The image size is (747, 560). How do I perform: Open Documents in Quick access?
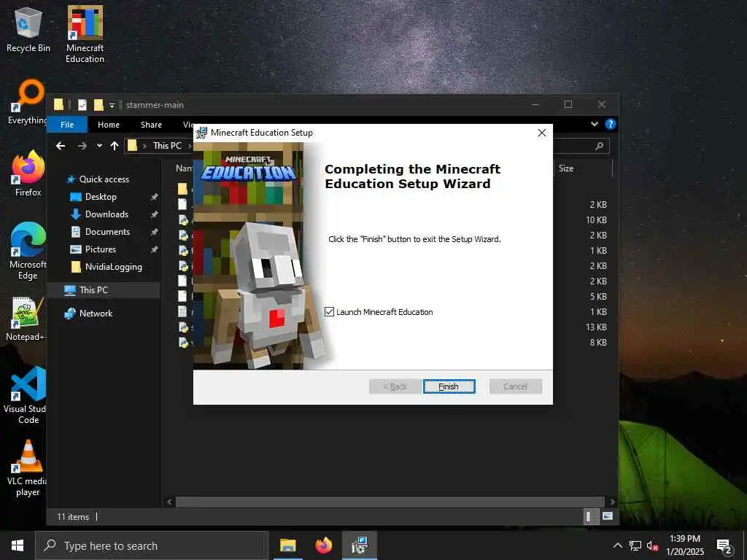coord(107,232)
